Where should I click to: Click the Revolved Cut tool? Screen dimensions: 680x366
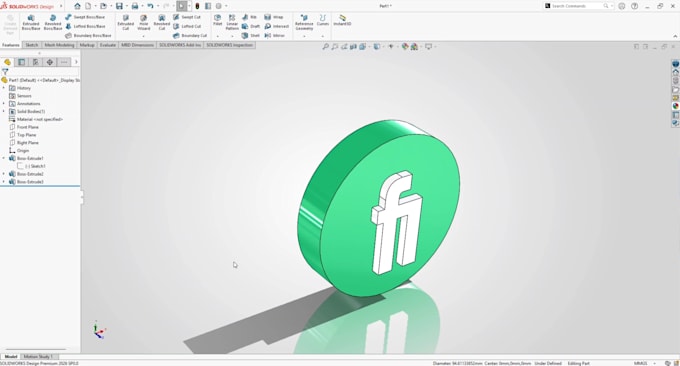pyautogui.click(x=162, y=22)
